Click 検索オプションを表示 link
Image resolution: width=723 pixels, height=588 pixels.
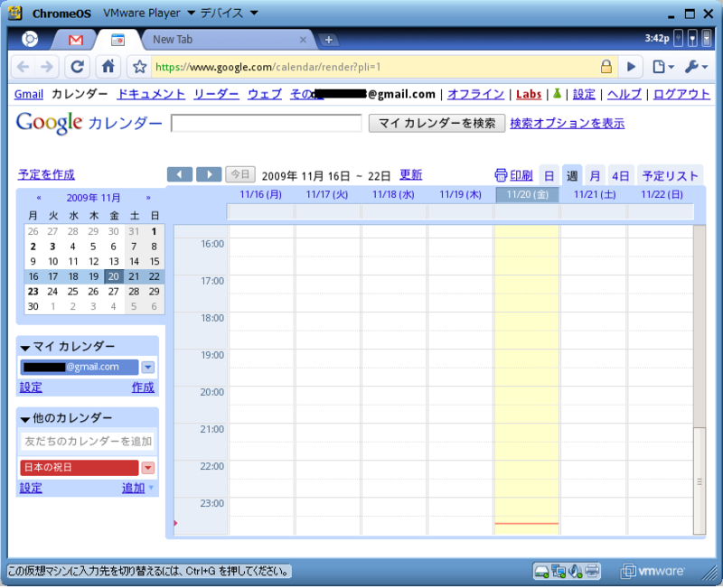568,124
